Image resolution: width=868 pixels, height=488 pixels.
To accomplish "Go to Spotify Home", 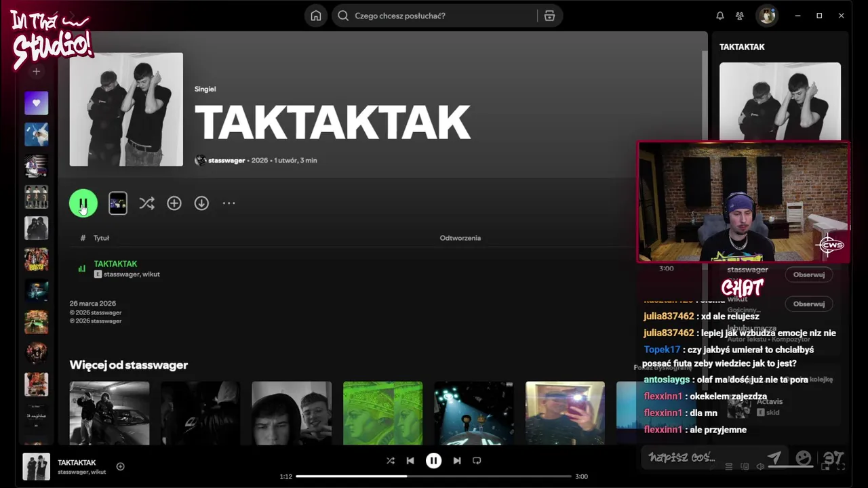I will (x=315, y=16).
